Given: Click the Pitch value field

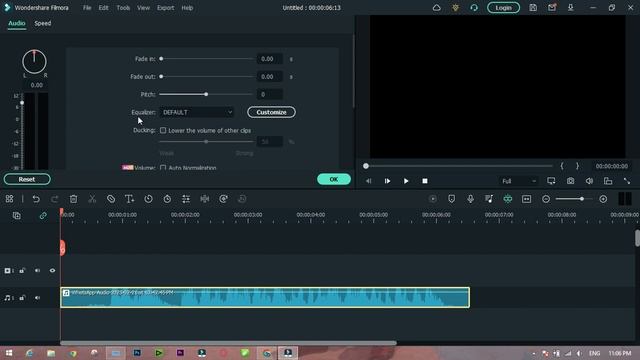Looking at the screenshot, I should 269,94.
